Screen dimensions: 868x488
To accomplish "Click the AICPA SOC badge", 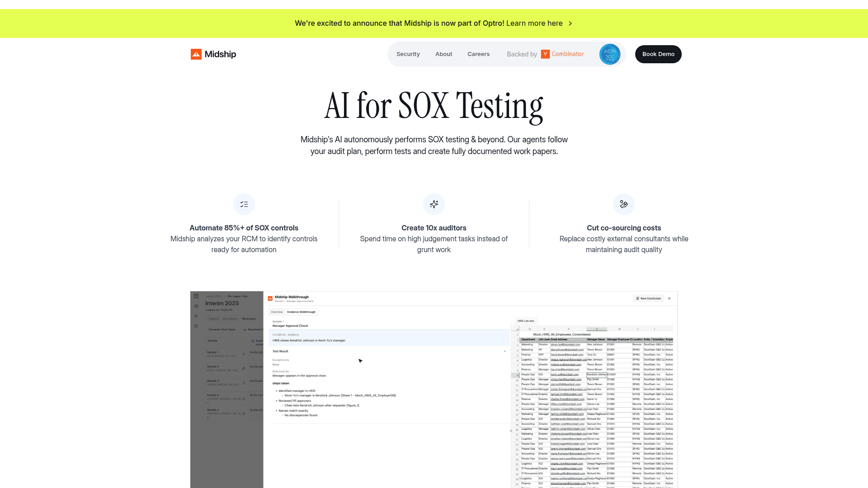I will click(x=610, y=54).
